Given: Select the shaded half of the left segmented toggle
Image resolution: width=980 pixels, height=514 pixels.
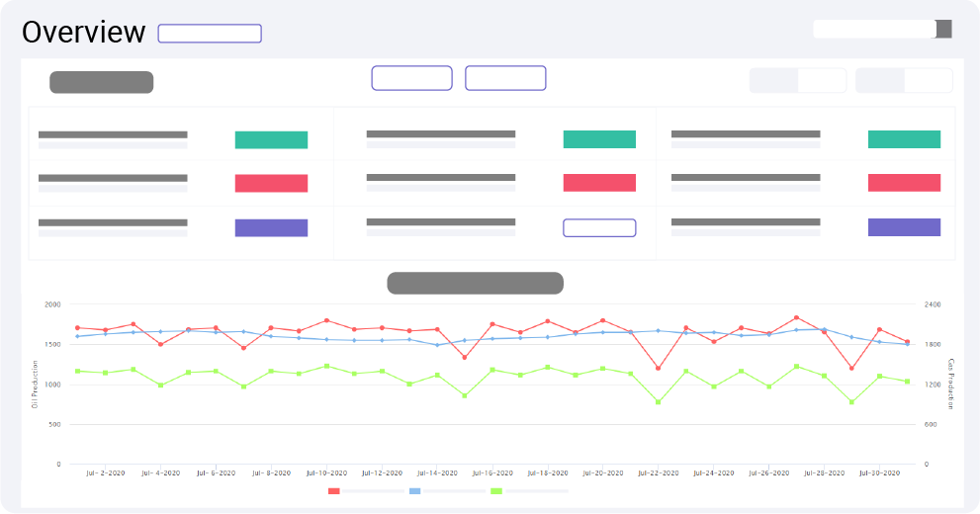Looking at the screenshot, I should tap(773, 81).
